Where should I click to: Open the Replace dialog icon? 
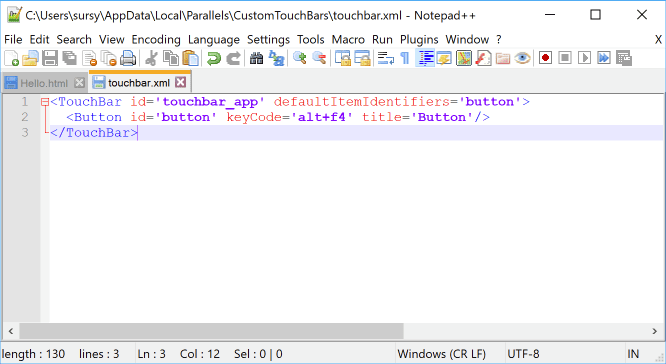click(x=277, y=58)
